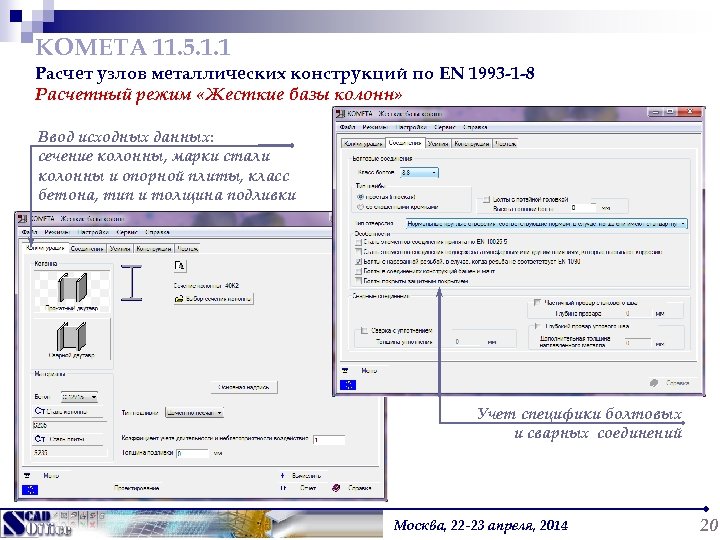This screenshot has height=540, width=720.
Task: Open the Режим menu in left window
Action: tap(57, 232)
